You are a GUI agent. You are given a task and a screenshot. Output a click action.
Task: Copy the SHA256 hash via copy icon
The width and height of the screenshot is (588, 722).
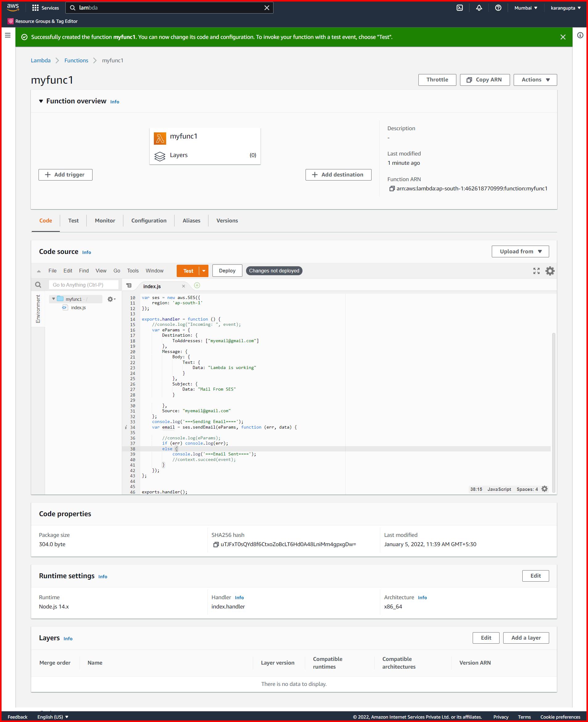pos(216,544)
